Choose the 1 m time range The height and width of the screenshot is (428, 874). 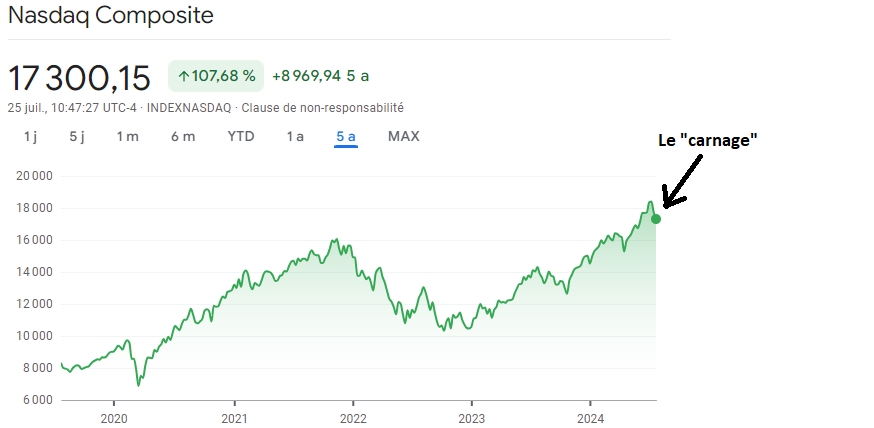[127, 136]
